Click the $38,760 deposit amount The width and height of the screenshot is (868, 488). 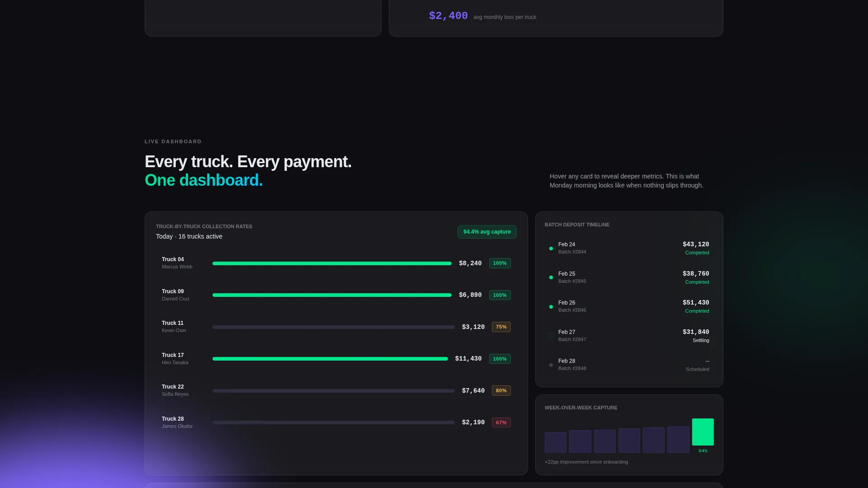point(696,274)
